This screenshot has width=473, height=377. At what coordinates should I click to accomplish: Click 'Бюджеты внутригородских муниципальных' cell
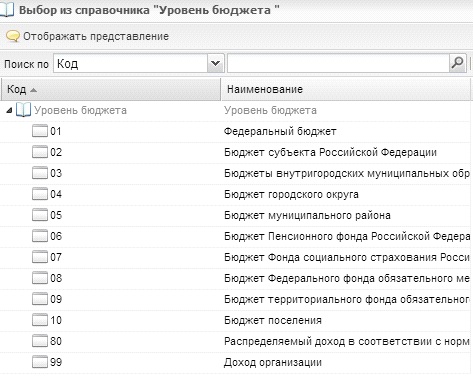point(347,173)
